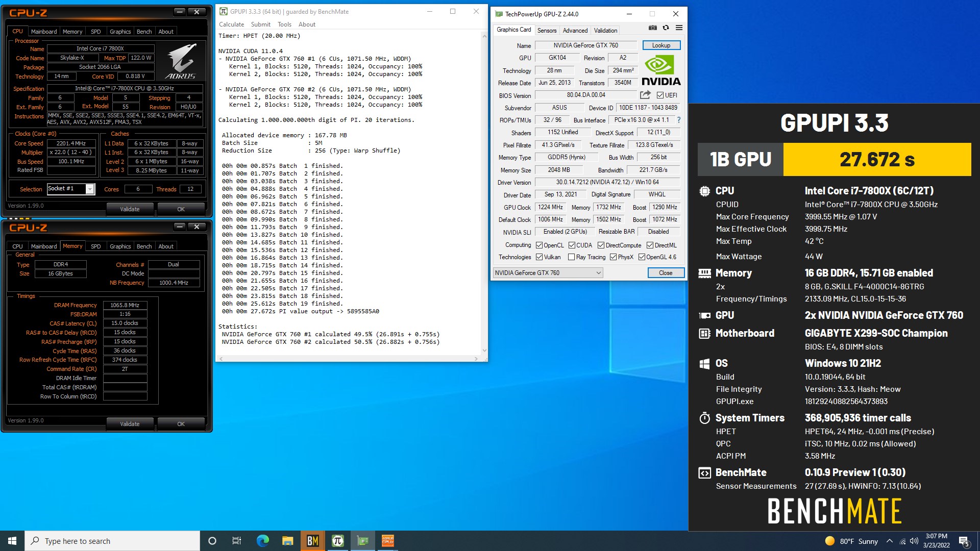Click the GPU-Z refresh icon
This screenshot has width=980, height=551.
pos(666,28)
